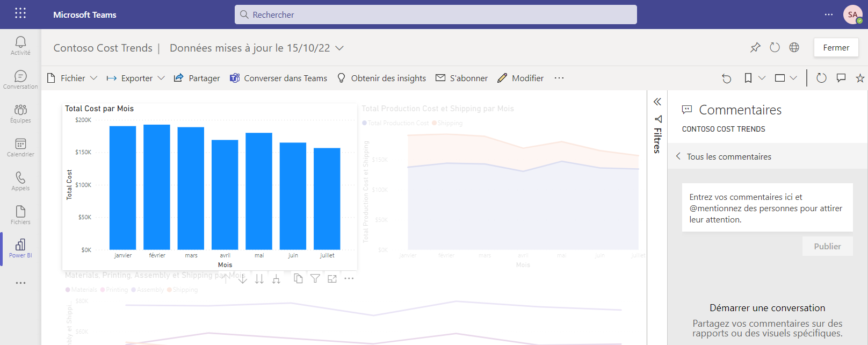Open more toolbar options ellipsis after Modifier
This screenshot has height=345, width=868.
click(559, 78)
